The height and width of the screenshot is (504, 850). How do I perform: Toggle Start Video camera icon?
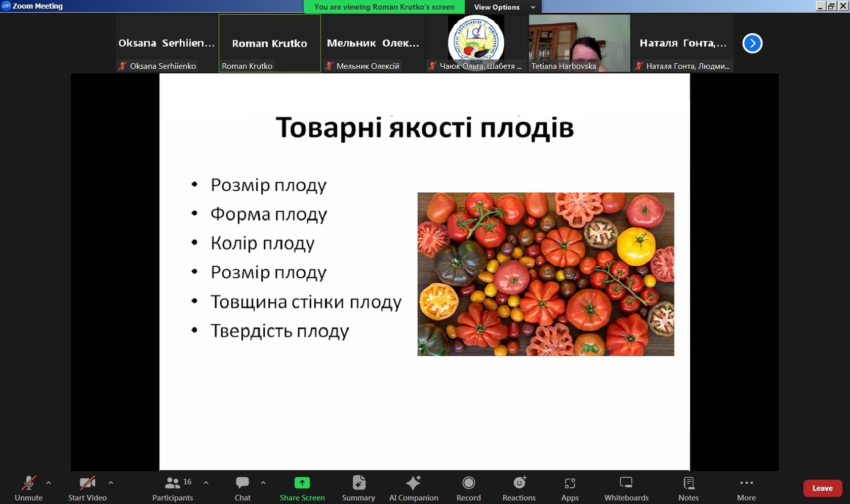coord(88,483)
